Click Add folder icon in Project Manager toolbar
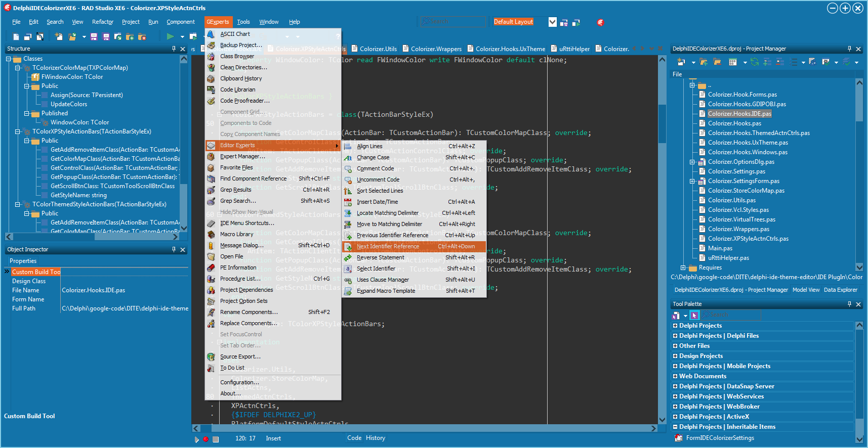Image resolution: width=868 pixels, height=448 pixels. 704,62
